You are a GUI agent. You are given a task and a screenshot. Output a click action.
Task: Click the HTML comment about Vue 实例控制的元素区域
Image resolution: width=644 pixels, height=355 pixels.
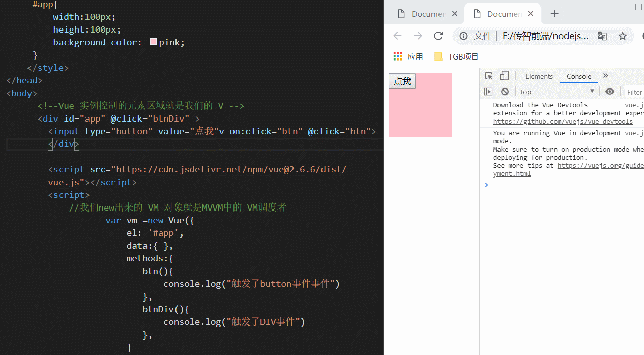(x=141, y=106)
